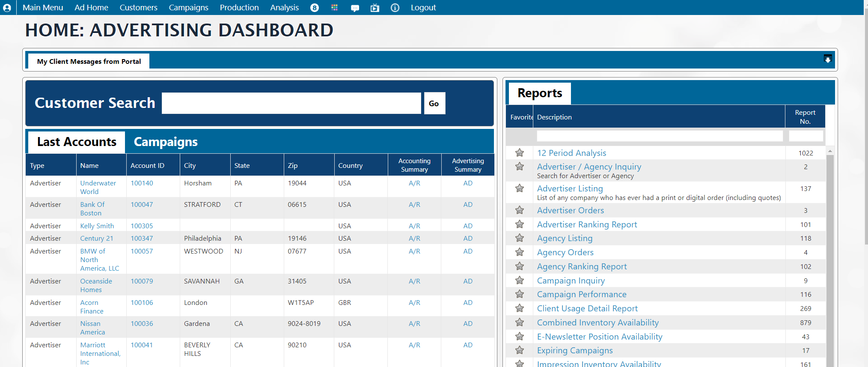Favorite the 12 Period Analysis report

pos(520,153)
